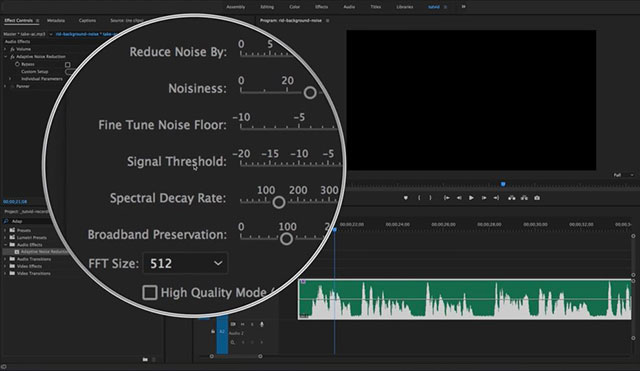Screen dimensions: 640x371
Task: Switch to the Assembly workspace
Action: click(x=236, y=7)
